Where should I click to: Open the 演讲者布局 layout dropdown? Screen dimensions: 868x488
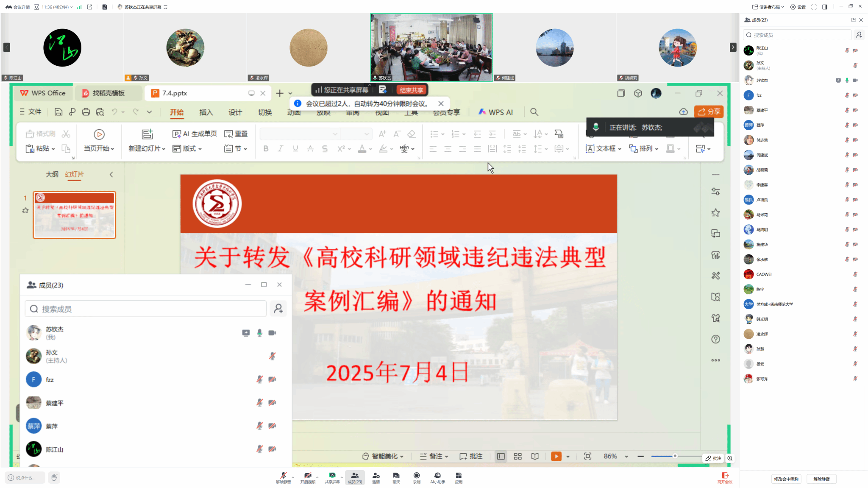tap(768, 7)
